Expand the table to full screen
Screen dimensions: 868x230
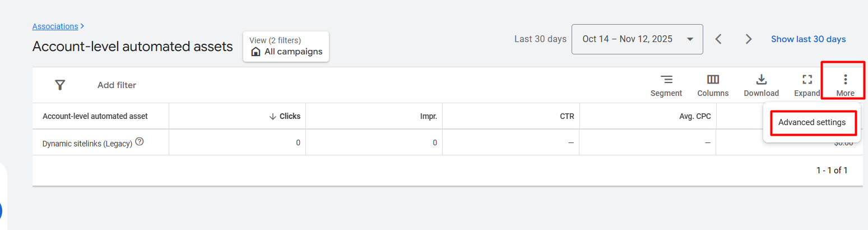(807, 85)
